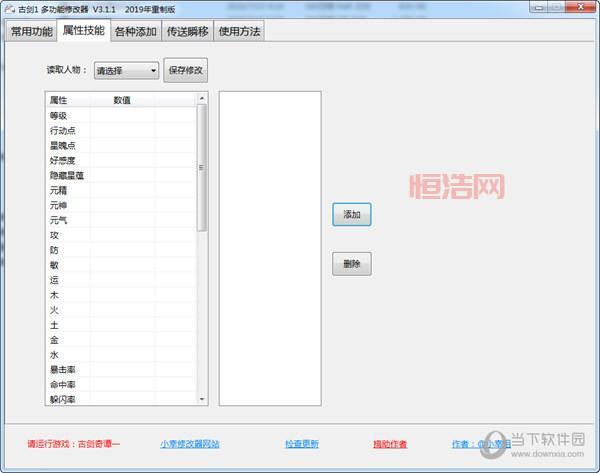Close the trainer window
This screenshot has width=600, height=473.
[x=583, y=8]
